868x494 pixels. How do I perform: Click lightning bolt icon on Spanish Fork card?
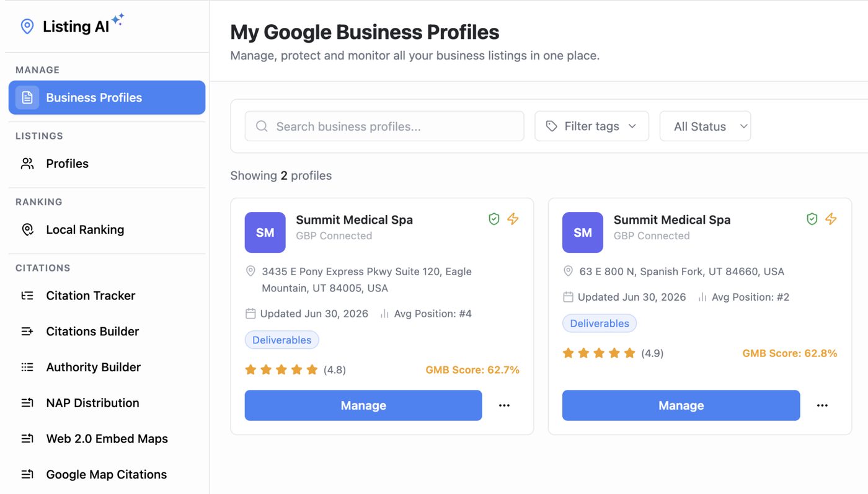[831, 219]
